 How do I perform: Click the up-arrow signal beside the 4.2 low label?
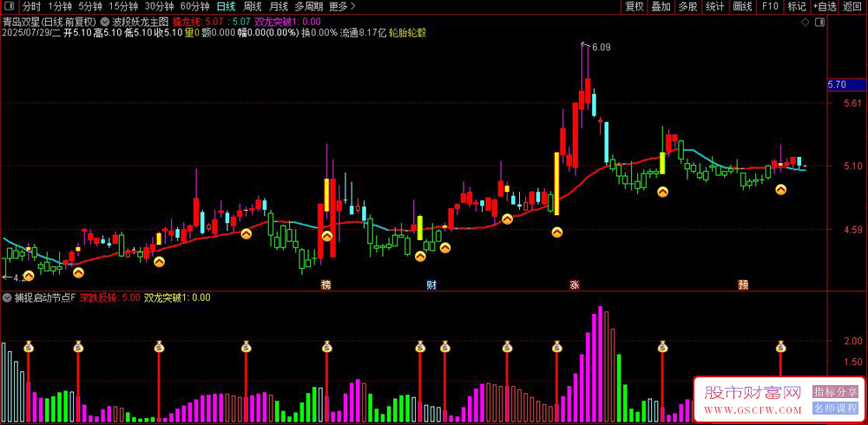pyautogui.click(x=29, y=276)
